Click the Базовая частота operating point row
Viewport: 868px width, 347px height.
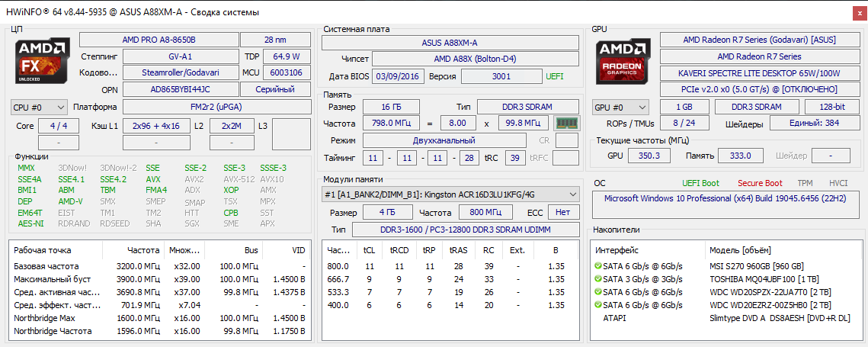click(x=160, y=266)
